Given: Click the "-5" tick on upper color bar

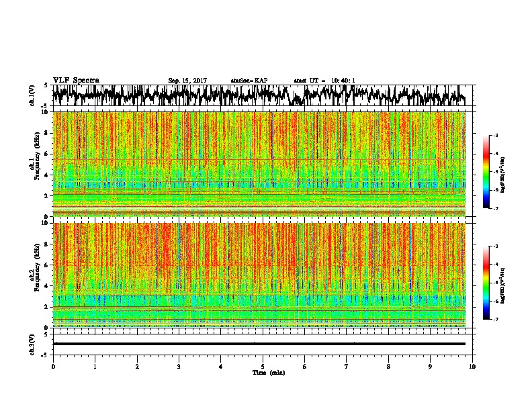Looking at the screenshot, I should [x=496, y=172].
